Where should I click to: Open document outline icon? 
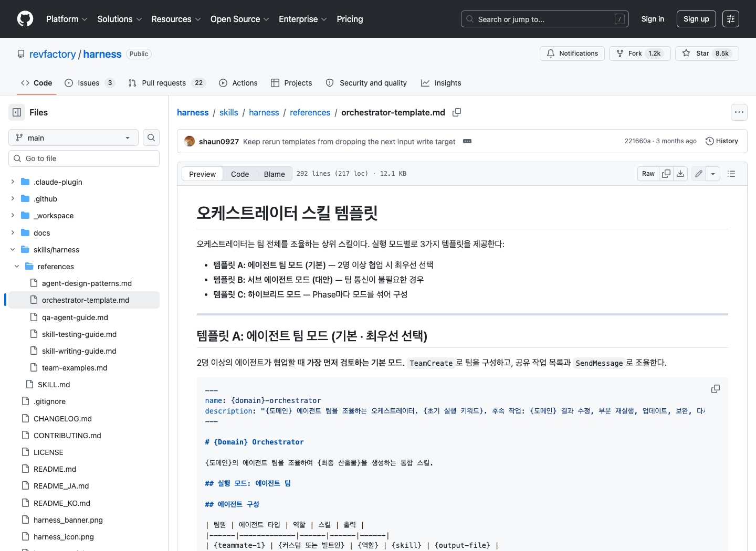tap(731, 174)
